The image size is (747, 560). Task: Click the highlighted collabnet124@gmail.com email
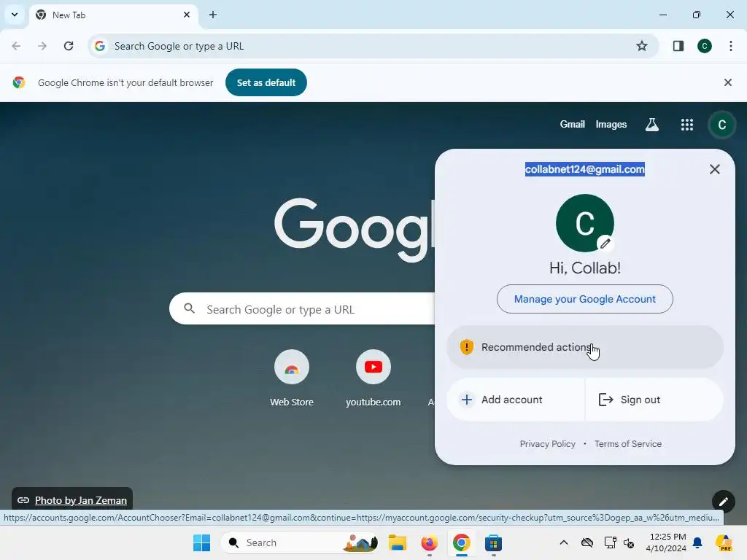click(584, 169)
